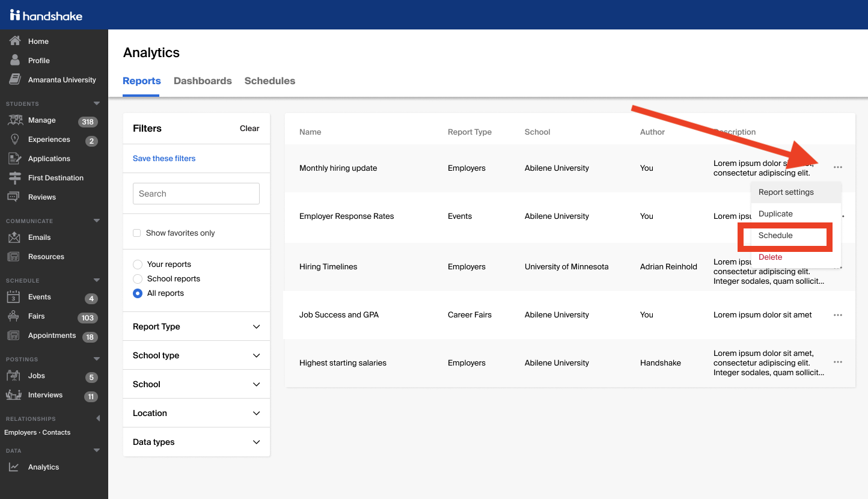
Task: Open Highest starting salaries report
Action: coord(343,363)
